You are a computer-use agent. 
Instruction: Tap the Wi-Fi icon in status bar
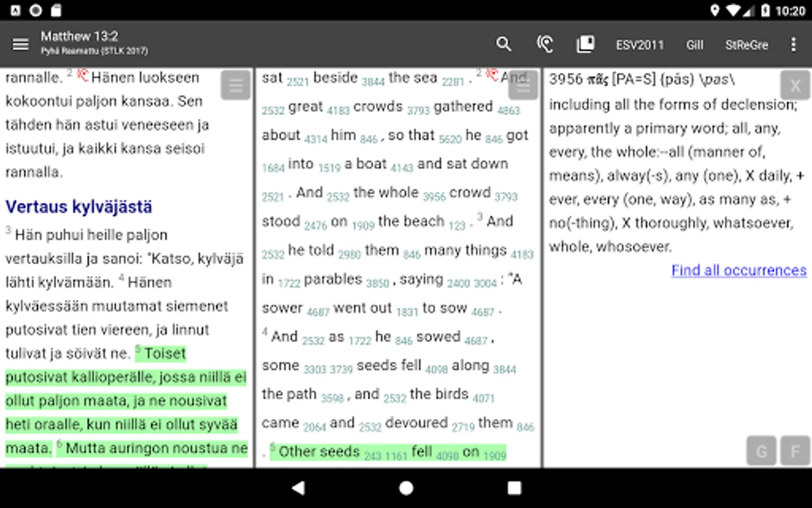point(733,11)
